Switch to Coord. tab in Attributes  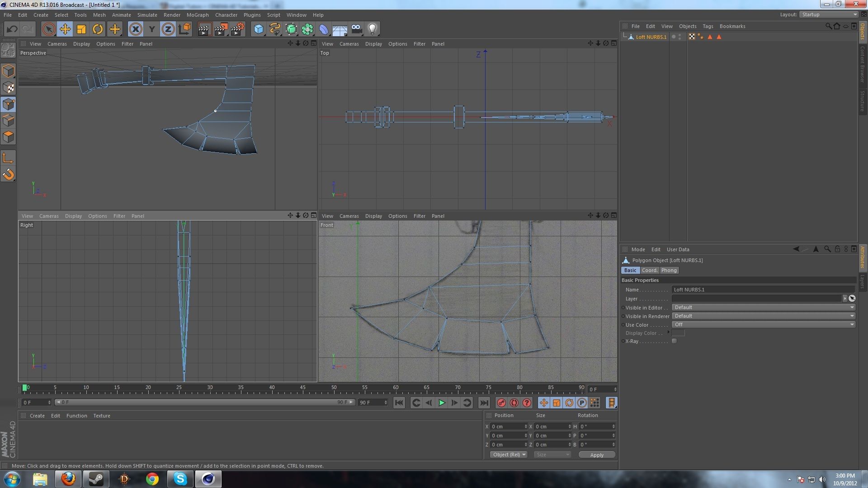click(x=649, y=270)
